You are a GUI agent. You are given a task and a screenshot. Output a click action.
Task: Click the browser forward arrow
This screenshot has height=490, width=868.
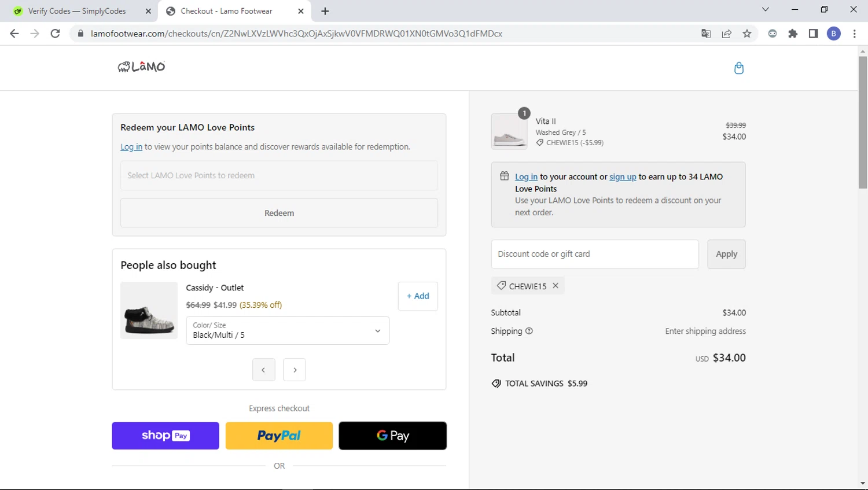[35, 34]
